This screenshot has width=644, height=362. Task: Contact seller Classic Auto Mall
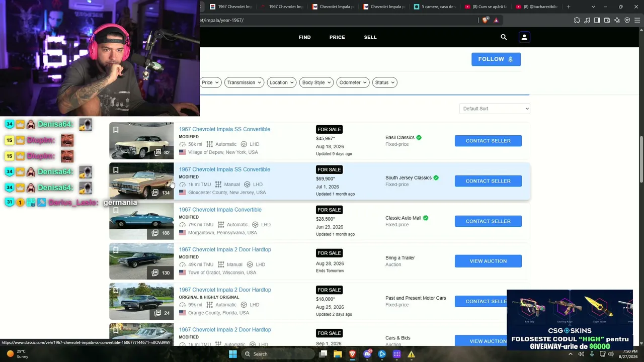488,221
